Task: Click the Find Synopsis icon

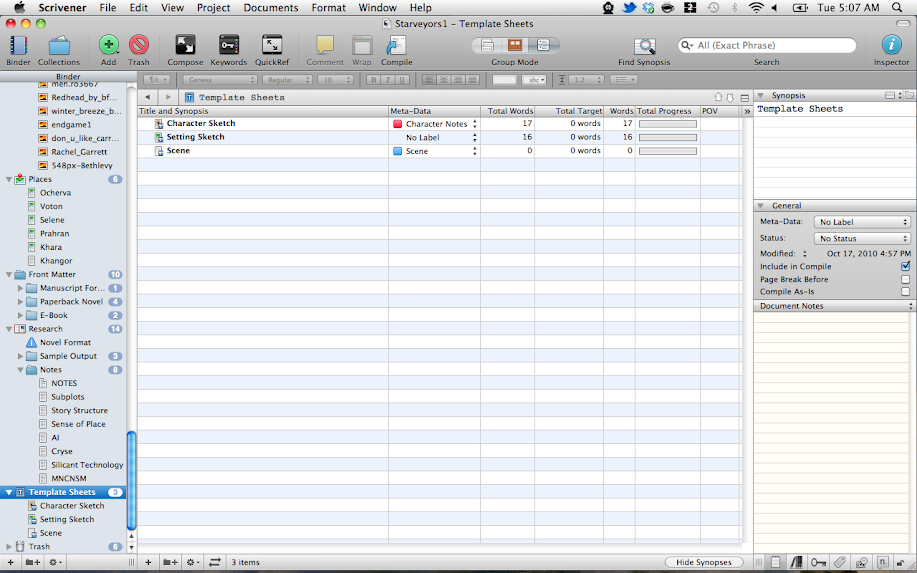Action: click(x=644, y=46)
